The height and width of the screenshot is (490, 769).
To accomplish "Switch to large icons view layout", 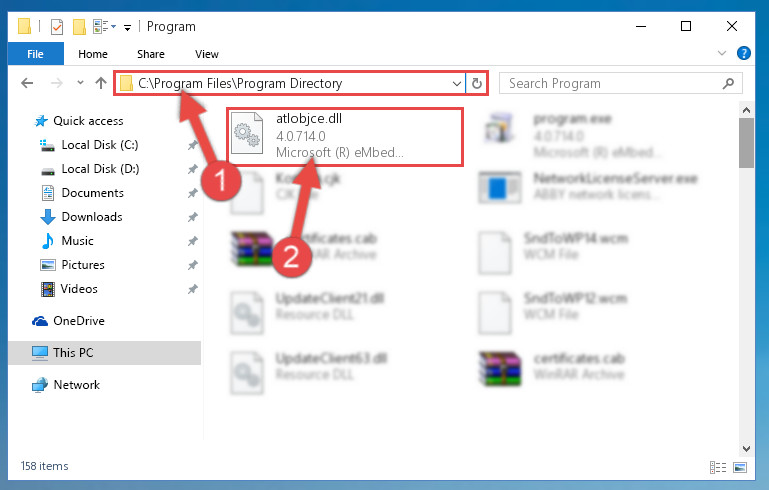I will point(740,467).
